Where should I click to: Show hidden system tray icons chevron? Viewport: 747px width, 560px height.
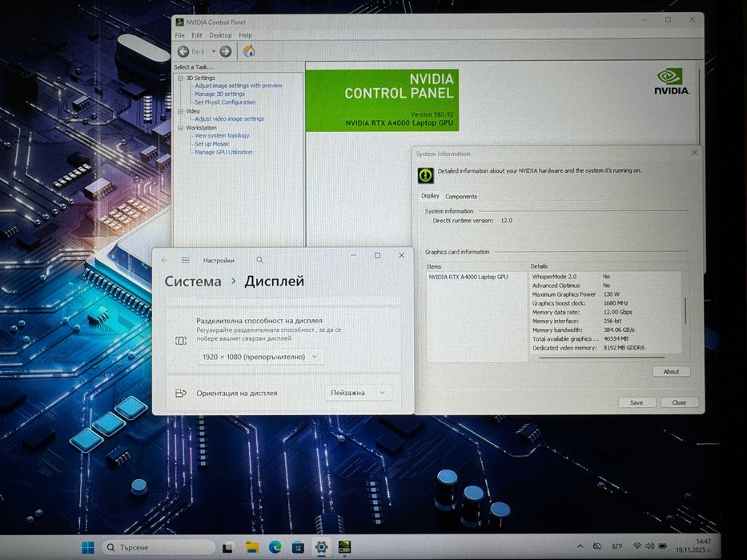pyautogui.click(x=580, y=546)
